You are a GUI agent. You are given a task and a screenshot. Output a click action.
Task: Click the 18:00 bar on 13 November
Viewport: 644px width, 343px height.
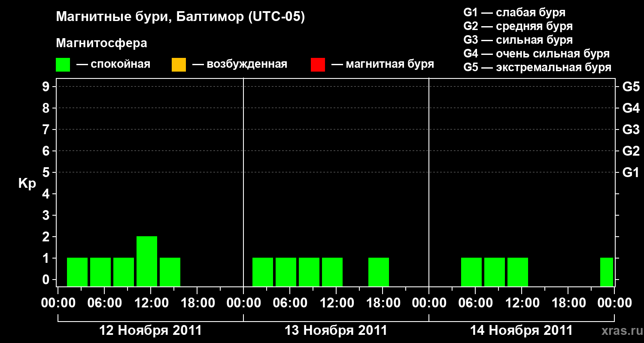click(379, 272)
